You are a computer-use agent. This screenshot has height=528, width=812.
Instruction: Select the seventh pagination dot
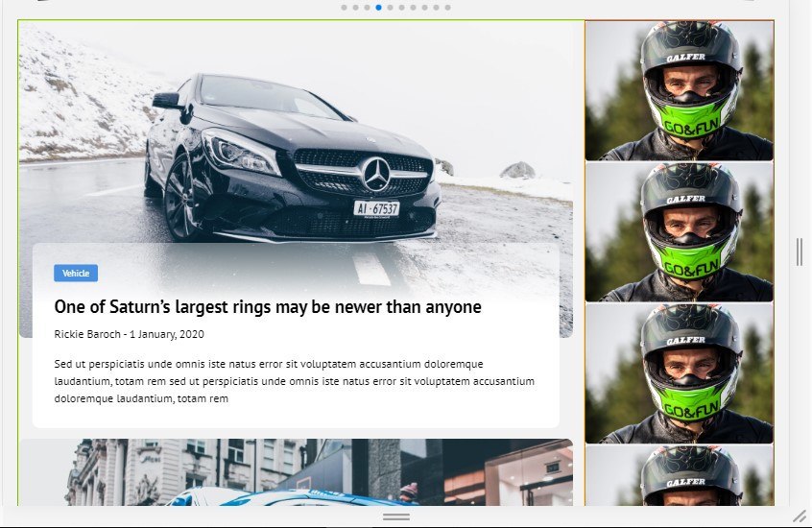414,8
